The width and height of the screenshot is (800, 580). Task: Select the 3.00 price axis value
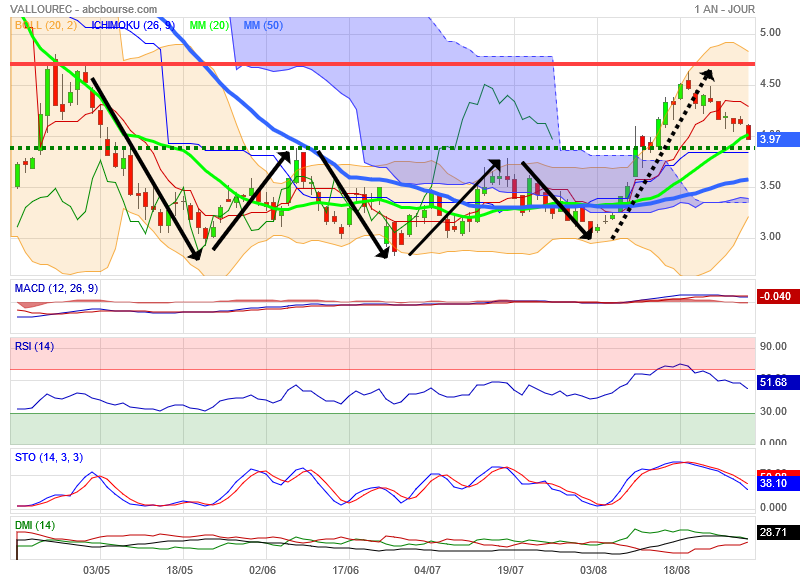(770, 237)
